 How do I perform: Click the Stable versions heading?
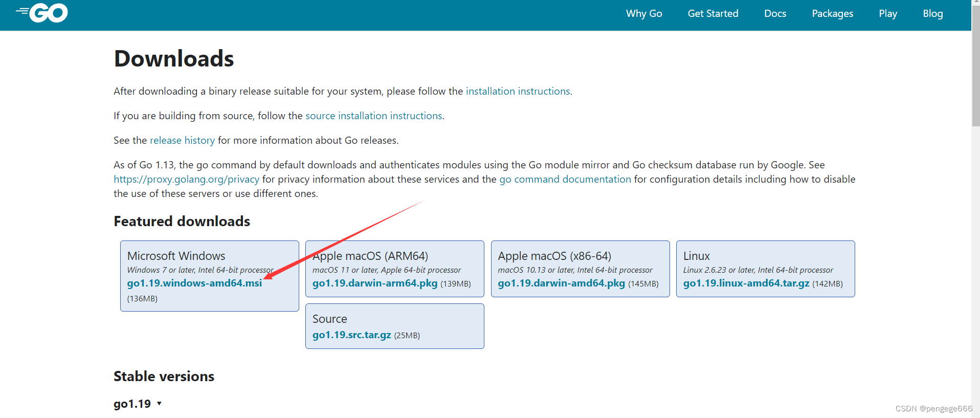coord(164,376)
